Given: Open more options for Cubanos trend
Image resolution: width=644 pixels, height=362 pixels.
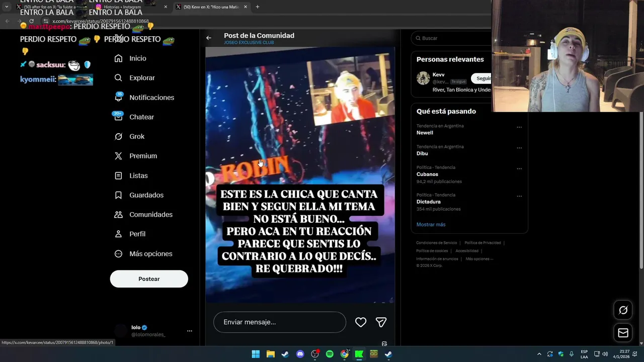Looking at the screenshot, I should 519,169.
